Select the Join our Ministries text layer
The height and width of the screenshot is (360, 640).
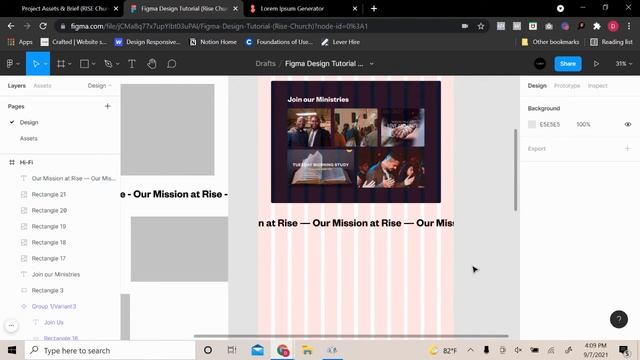[x=56, y=274]
